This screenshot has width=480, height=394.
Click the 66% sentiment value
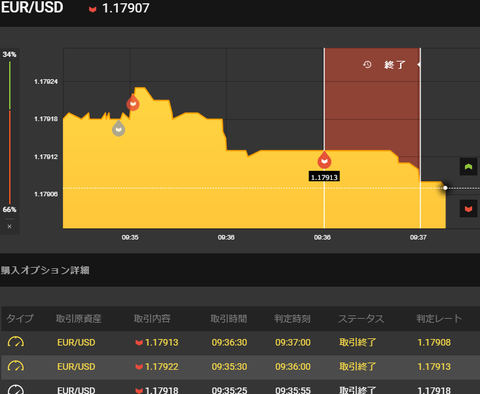[9, 210]
